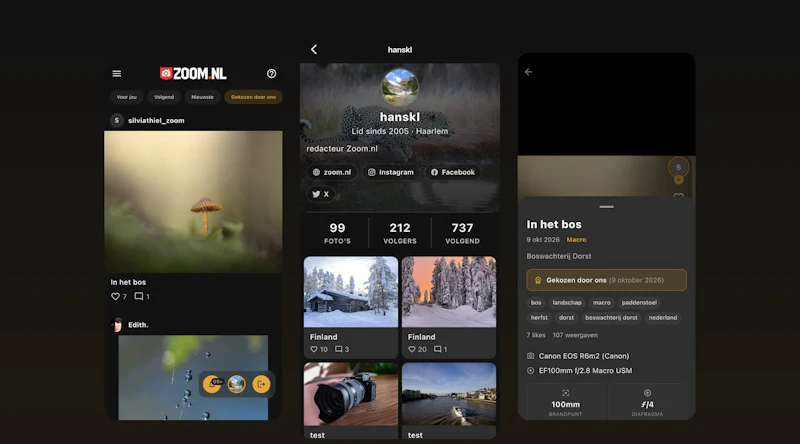Show hanskl's 99 foto's
This screenshot has height=444, width=800.
337,233
